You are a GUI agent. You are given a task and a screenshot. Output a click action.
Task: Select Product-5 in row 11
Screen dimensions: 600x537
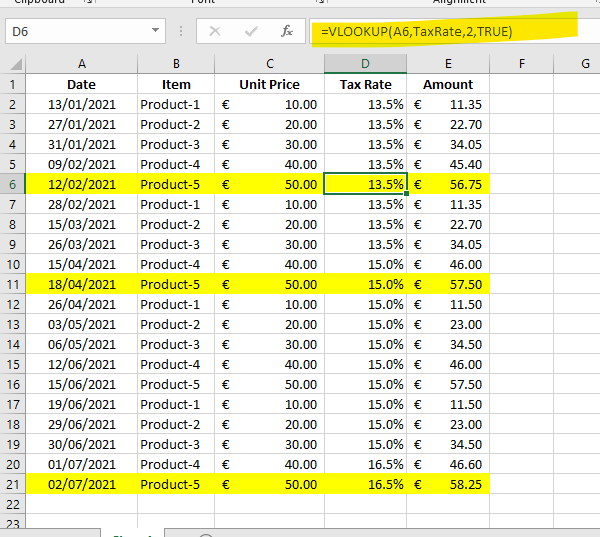pyautogui.click(x=176, y=284)
